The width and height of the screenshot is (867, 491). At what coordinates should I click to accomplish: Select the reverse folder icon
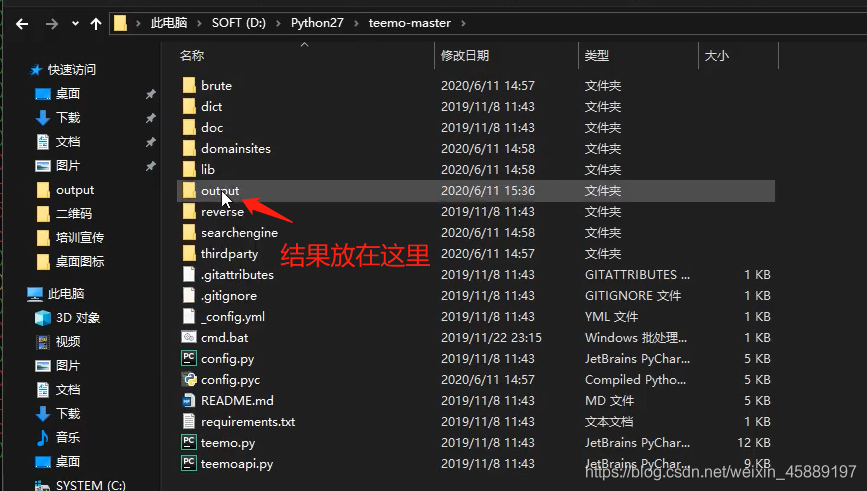(x=189, y=211)
